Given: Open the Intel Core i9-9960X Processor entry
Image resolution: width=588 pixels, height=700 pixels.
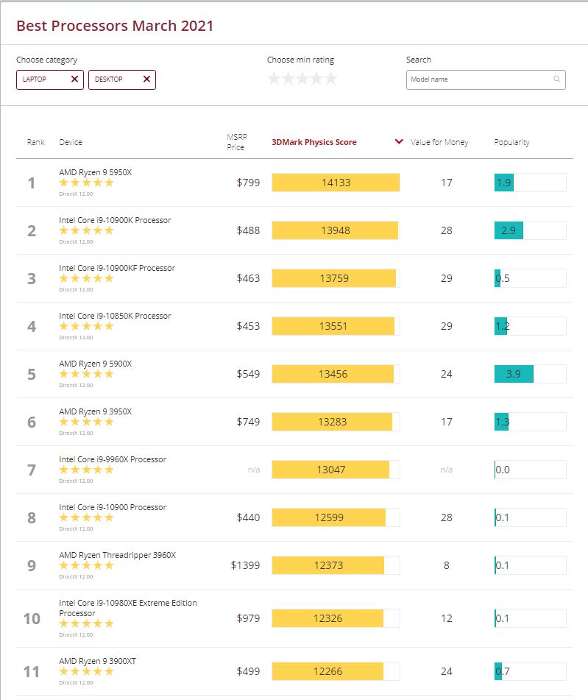Looking at the screenshot, I should [113, 459].
